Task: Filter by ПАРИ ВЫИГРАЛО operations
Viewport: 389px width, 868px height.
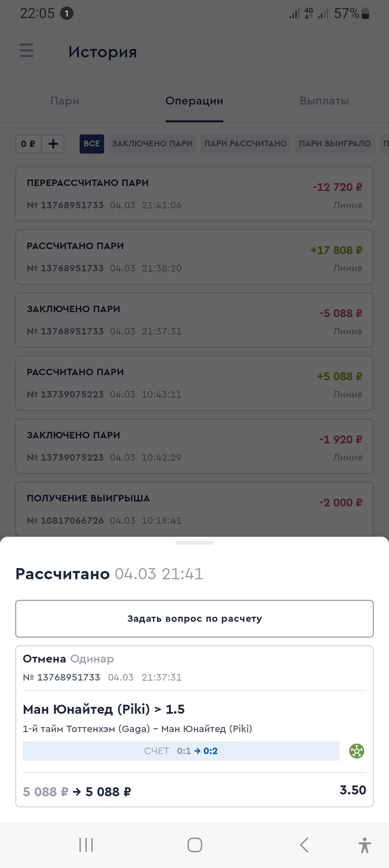Action: 335,144
